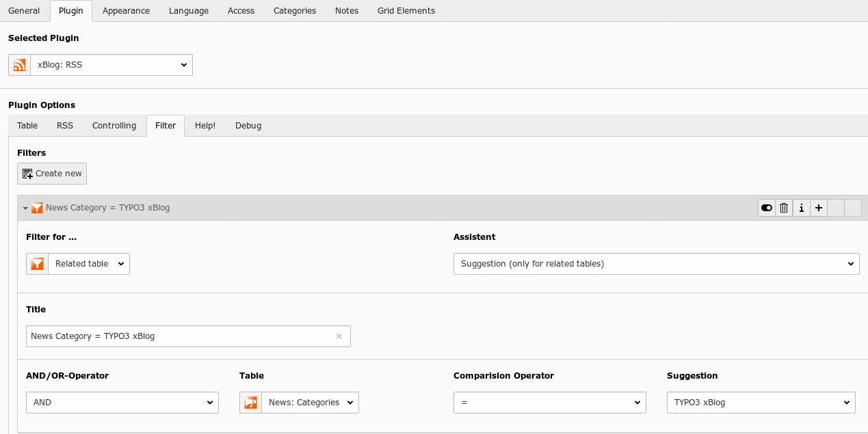
Task: Open the Filter for Related table dropdown
Action: point(89,264)
